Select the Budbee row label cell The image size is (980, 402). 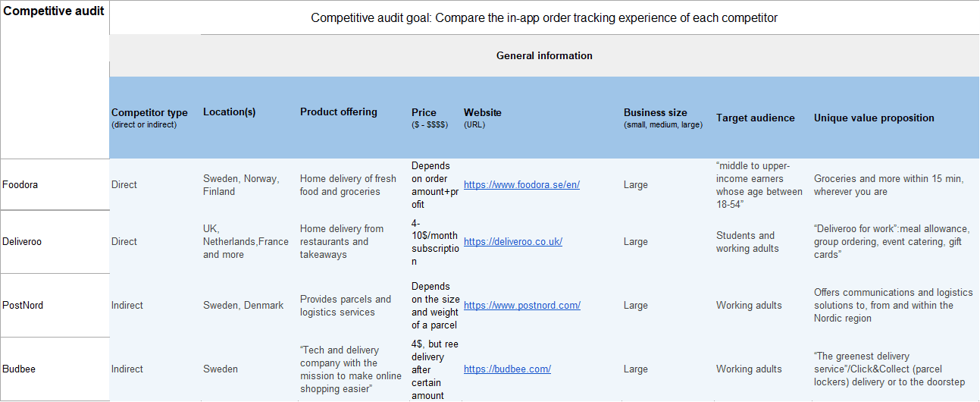pos(55,369)
